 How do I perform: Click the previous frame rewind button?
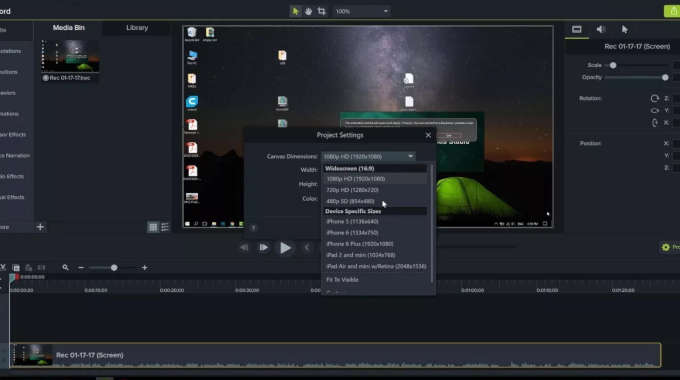click(244, 247)
